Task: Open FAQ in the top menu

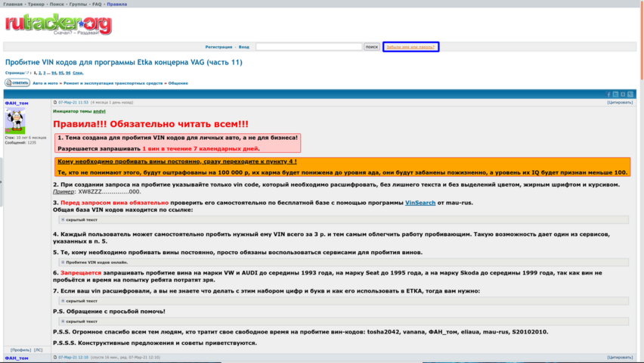Action: (97, 4)
